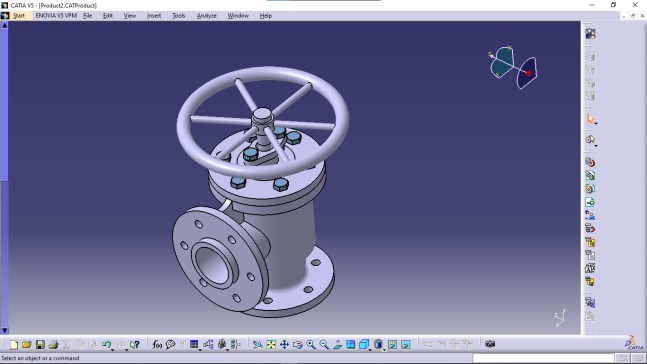Expand the Design Table flyout arrow
This screenshot has height=364, width=647.
[200, 349]
